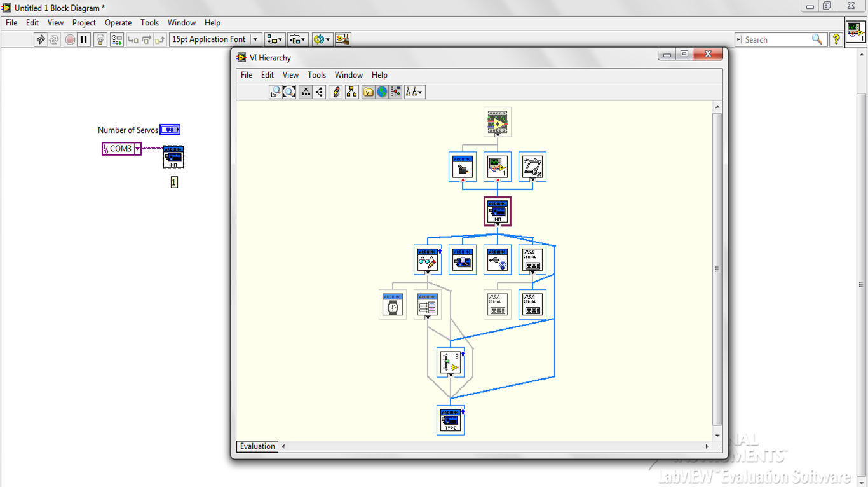The image size is (868, 487).
Task: Abort execution with the red stop button
Action: click(x=69, y=39)
